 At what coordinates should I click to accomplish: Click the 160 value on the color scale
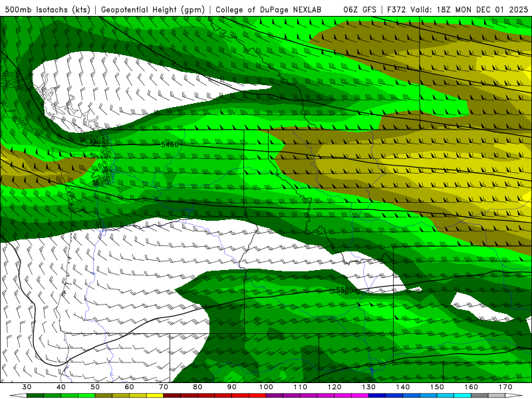point(471,387)
